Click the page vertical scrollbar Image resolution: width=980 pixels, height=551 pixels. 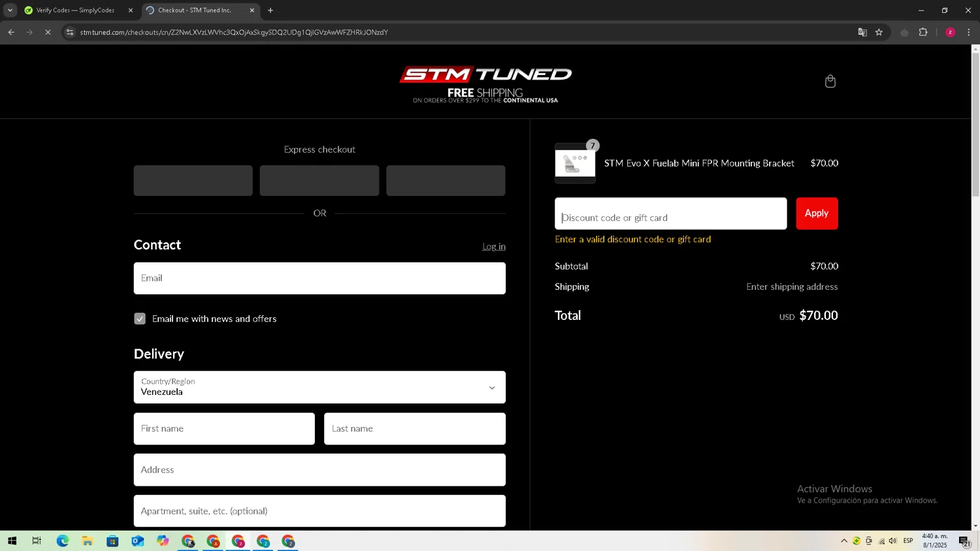975,124
